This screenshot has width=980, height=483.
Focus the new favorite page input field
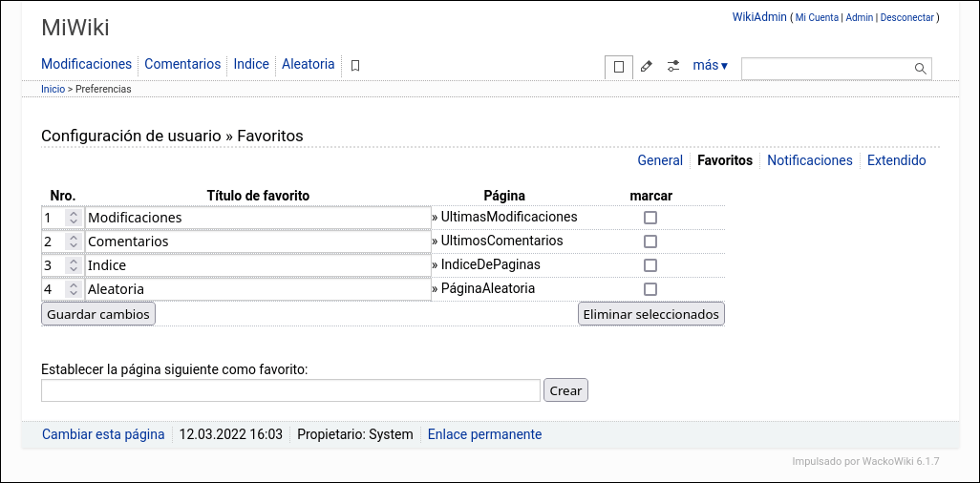coord(290,390)
